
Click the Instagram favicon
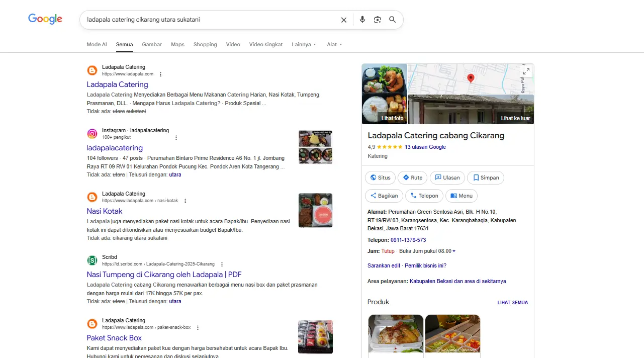(x=92, y=134)
